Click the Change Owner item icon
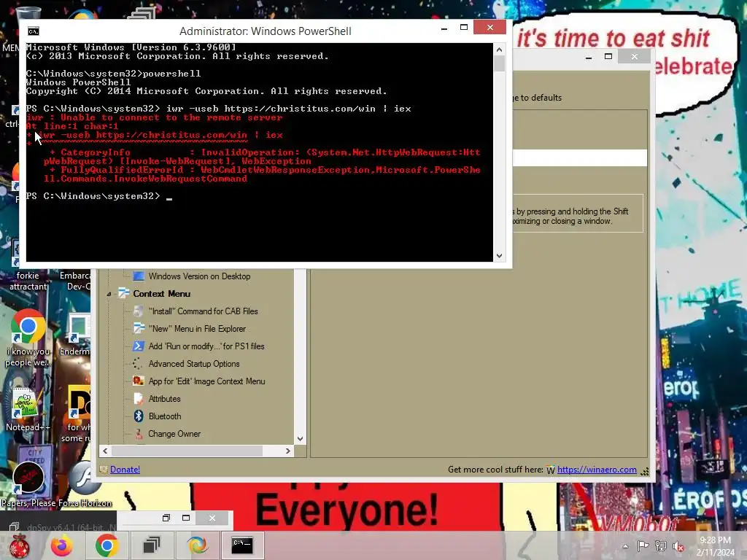 click(x=139, y=434)
